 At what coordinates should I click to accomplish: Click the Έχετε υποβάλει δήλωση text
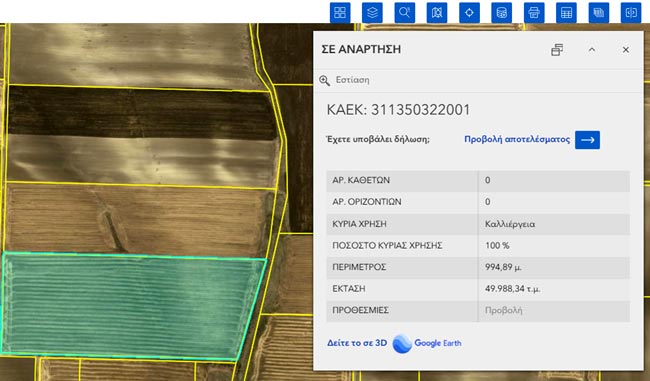378,139
